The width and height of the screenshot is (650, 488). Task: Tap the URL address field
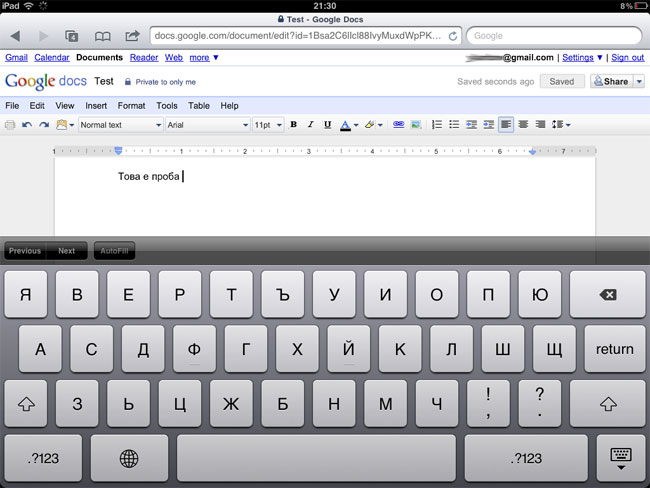pyautogui.click(x=306, y=36)
